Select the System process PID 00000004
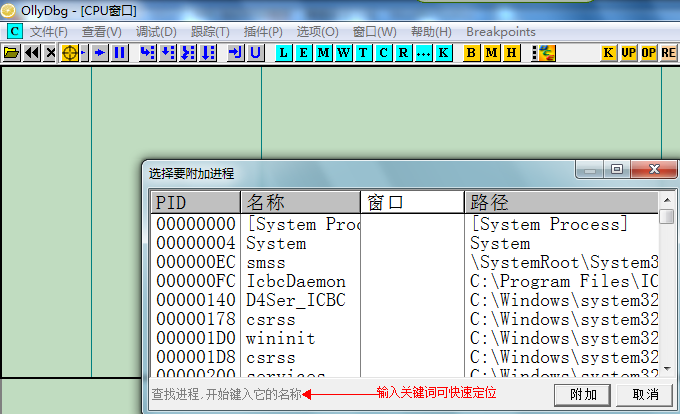This screenshot has height=414, width=680. [405, 243]
